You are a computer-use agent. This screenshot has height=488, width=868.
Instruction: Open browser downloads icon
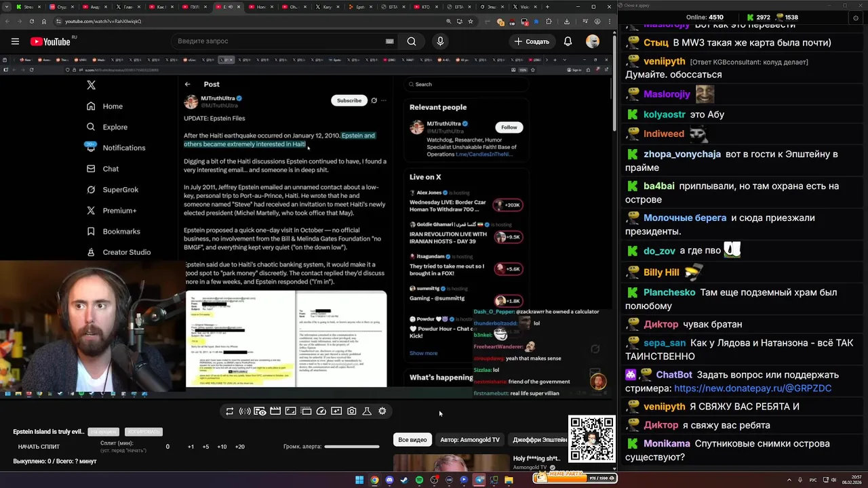[x=567, y=21]
